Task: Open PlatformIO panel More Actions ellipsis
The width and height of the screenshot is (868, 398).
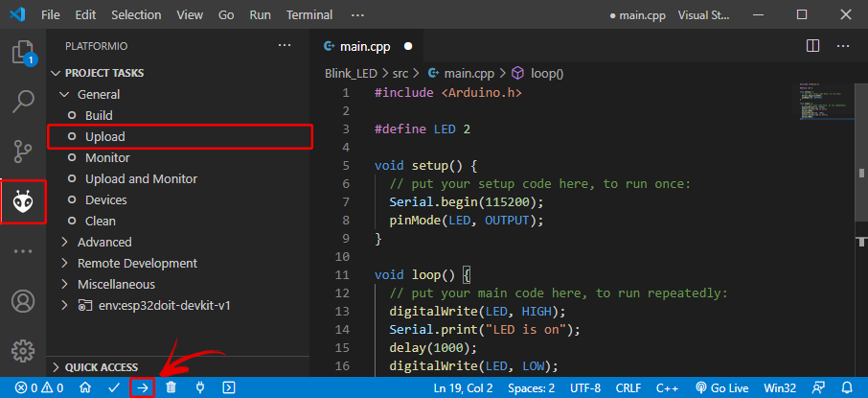Action: point(284,45)
